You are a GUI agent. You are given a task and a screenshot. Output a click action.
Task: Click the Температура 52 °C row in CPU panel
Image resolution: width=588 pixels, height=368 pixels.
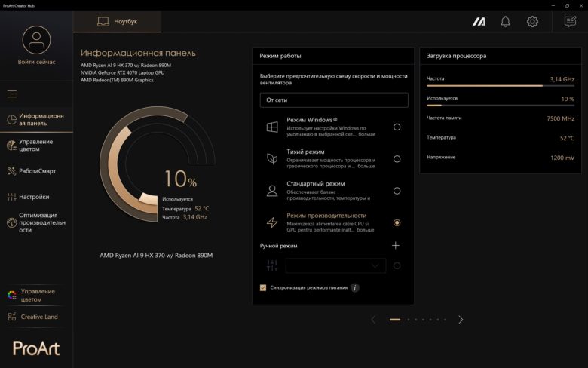click(x=501, y=138)
